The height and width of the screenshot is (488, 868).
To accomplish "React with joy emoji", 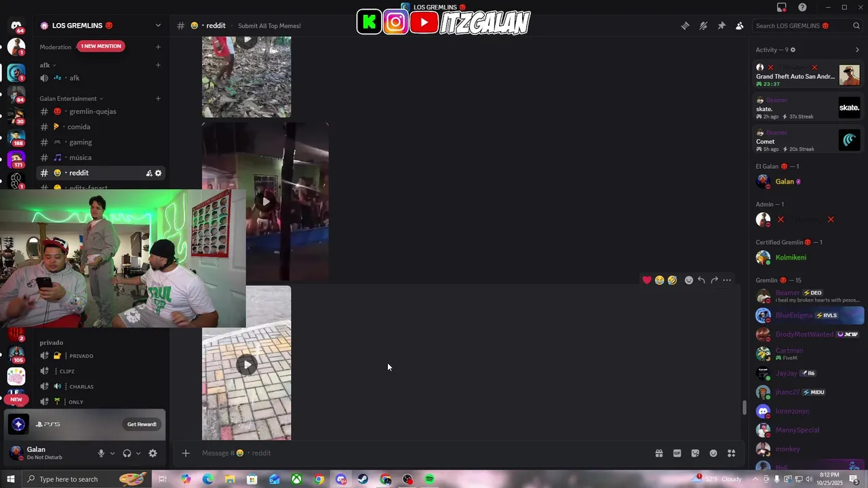I will [x=659, y=280].
